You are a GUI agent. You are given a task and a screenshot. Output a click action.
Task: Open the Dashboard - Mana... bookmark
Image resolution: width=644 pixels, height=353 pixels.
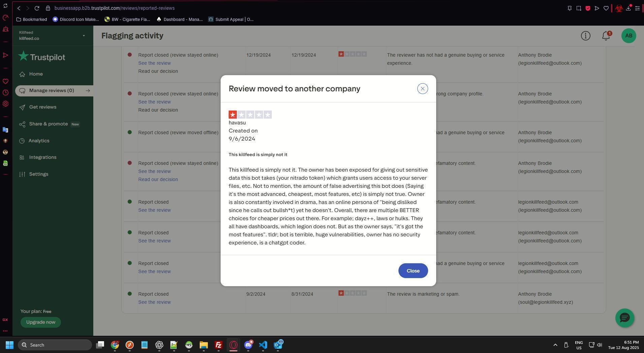point(180,20)
